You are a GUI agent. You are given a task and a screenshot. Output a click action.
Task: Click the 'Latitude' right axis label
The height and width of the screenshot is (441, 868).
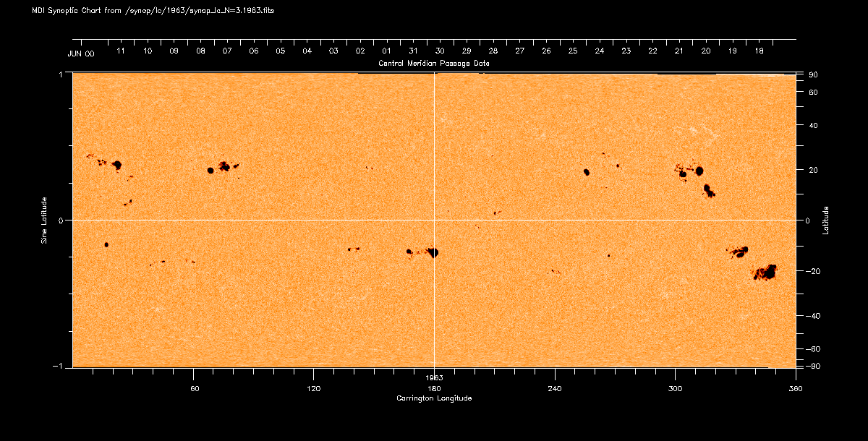pyautogui.click(x=825, y=220)
